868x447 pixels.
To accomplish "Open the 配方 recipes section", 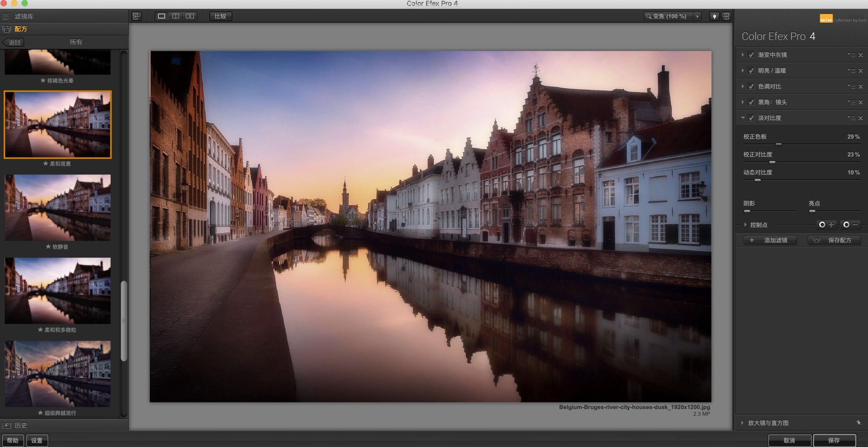I will (64, 29).
